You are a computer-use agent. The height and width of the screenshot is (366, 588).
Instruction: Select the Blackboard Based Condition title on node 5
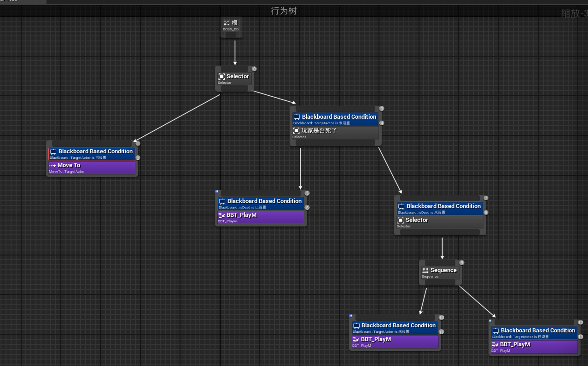pyautogui.click(x=265, y=201)
